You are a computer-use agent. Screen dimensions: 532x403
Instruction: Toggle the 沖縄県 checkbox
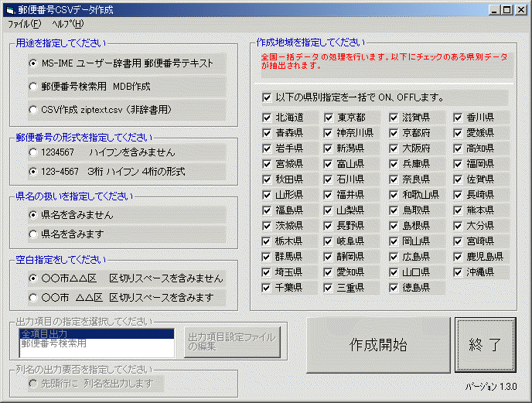(x=459, y=272)
